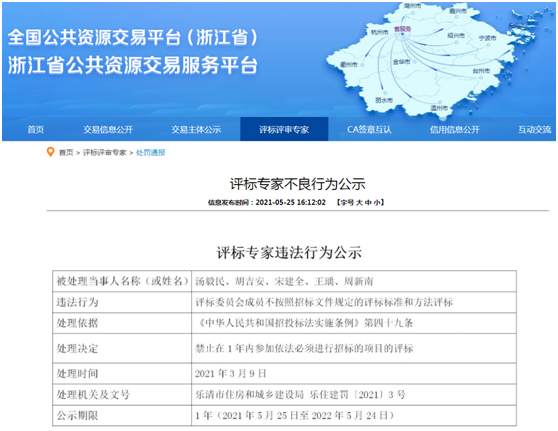Click the cell 被处理当事人名称（或姓名）

122,281
